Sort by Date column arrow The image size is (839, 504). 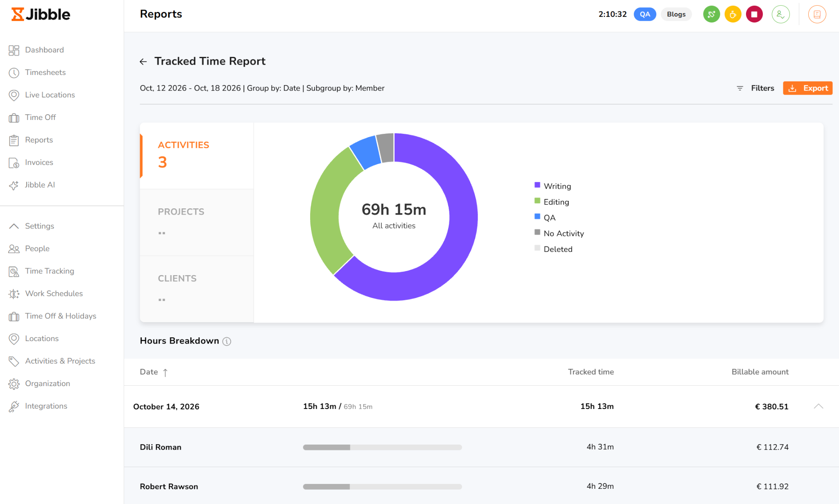click(x=165, y=372)
